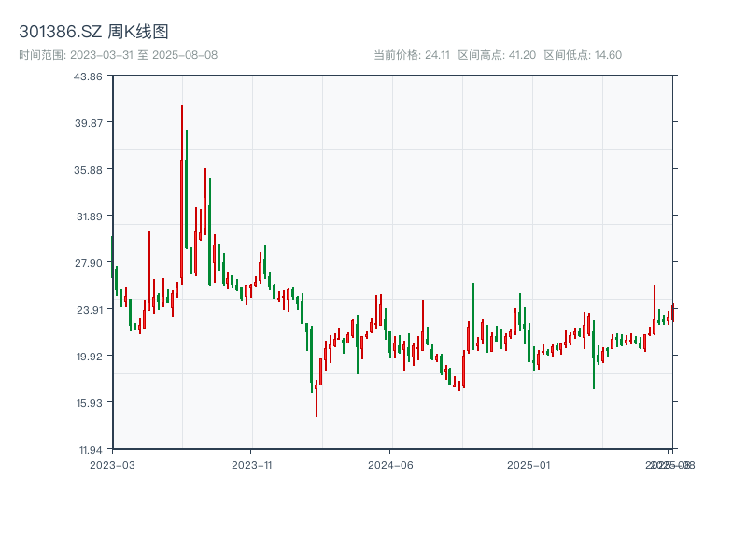Select the y-axis label 11.94
This screenshot has height=560, width=747.
91,450
